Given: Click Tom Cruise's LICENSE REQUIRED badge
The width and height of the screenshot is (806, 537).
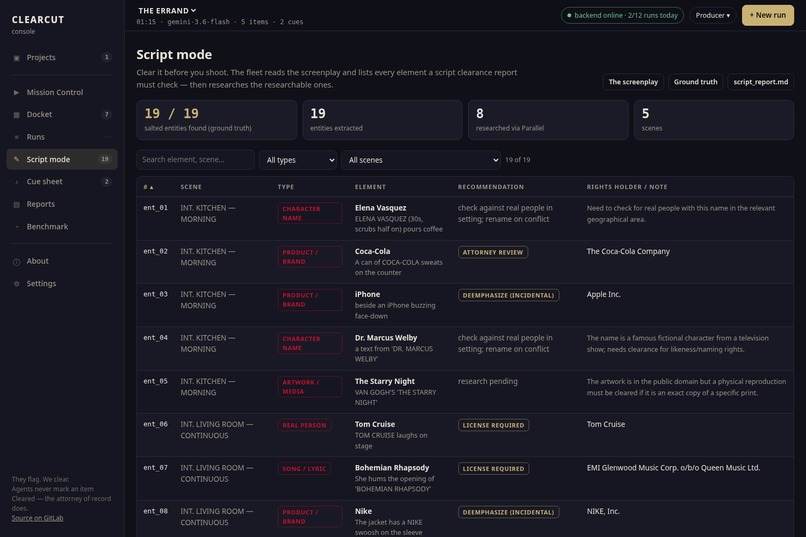Looking at the screenshot, I should pos(493,425).
